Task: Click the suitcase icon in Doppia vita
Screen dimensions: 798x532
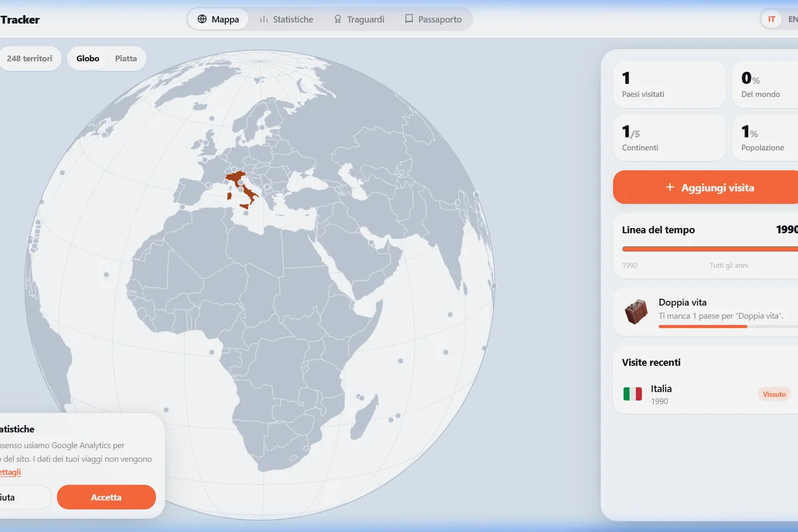Action: (x=636, y=311)
